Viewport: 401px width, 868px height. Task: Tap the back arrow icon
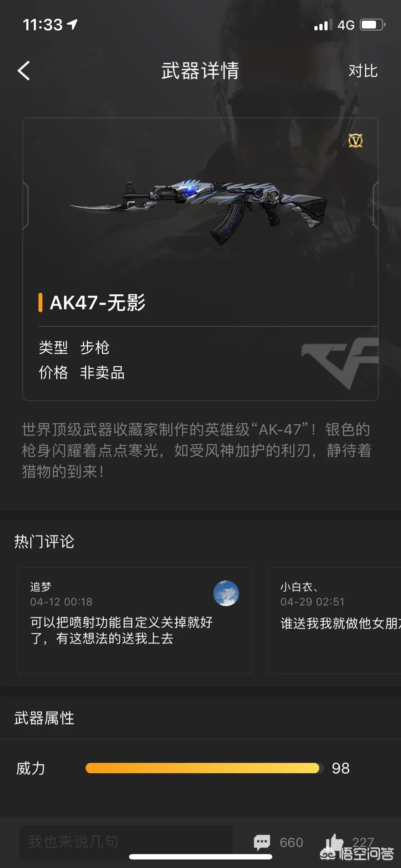tap(24, 71)
